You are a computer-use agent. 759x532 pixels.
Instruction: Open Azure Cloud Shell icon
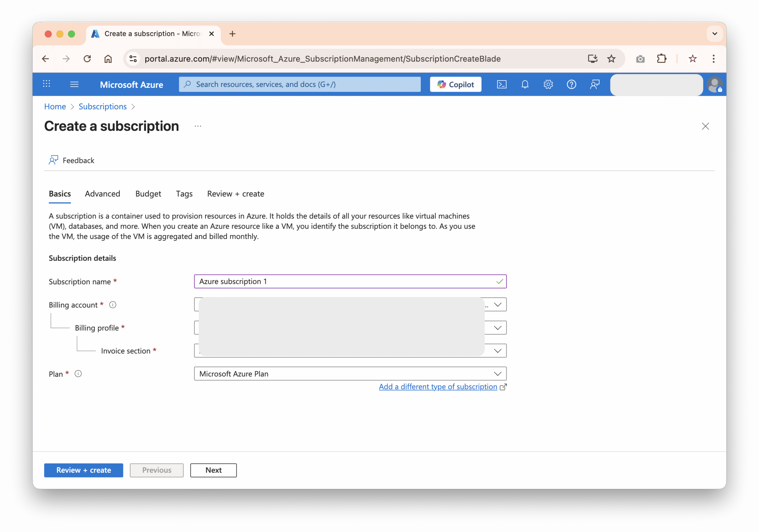click(501, 84)
